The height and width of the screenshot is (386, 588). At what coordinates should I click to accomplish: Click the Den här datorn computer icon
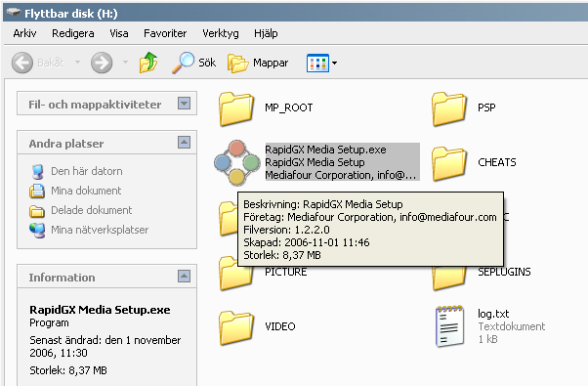(37, 171)
